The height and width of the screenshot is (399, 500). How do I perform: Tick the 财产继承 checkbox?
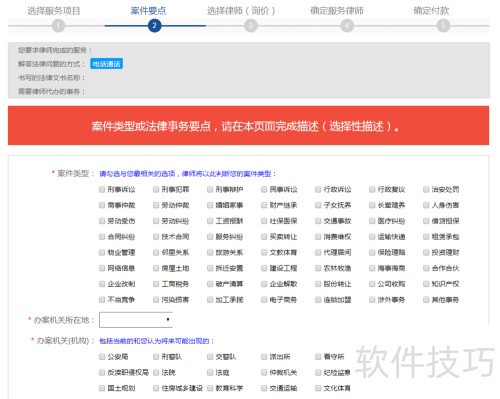point(264,205)
